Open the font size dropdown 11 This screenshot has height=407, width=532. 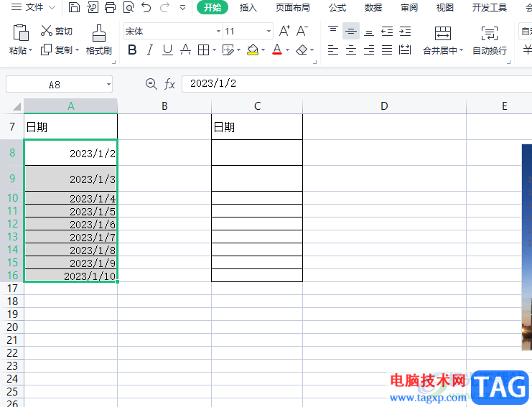(269, 31)
